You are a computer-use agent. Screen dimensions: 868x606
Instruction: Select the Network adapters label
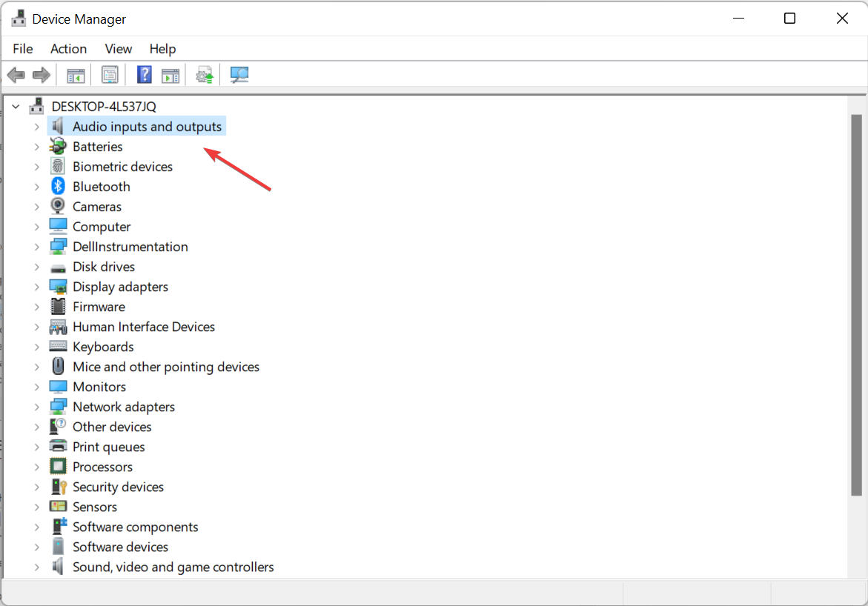[x=124, y=407]
